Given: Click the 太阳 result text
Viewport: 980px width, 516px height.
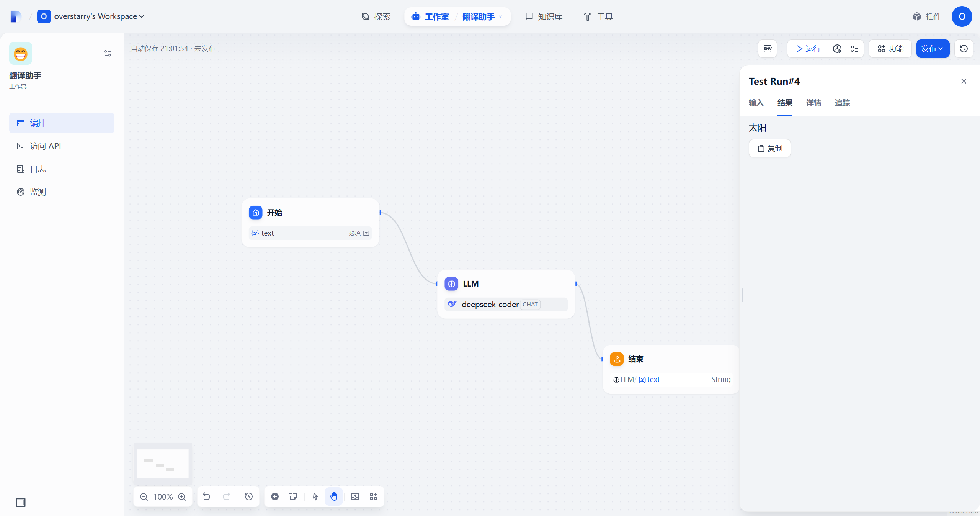Looking at the screenshot, I should point(757,128).
